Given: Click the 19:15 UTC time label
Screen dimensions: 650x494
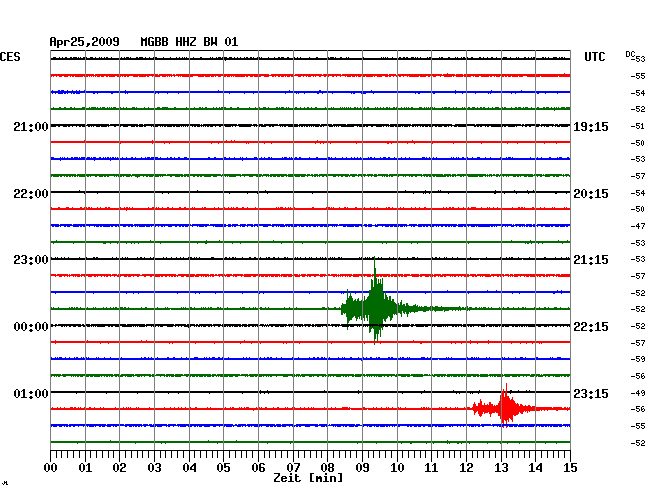Looking at the screenshot, I should [591, 126].
